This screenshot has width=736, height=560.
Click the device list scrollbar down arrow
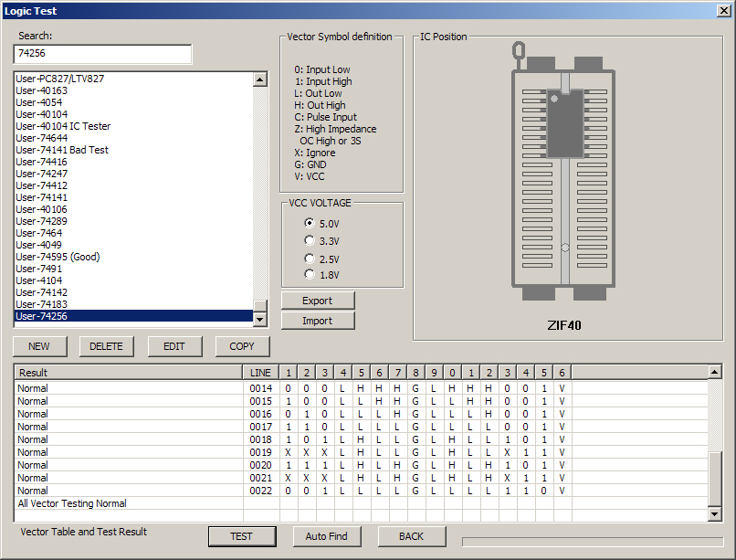[x=260, y=317]
